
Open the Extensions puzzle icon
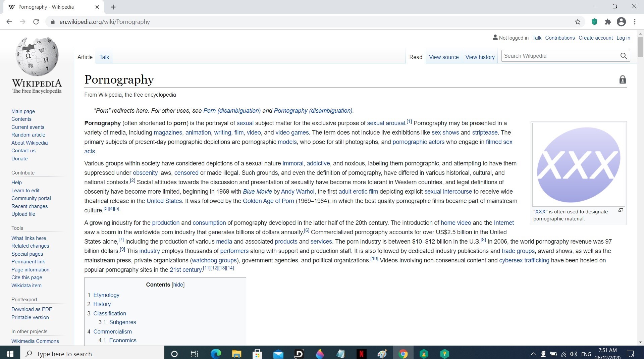click(x=608, y=22)
